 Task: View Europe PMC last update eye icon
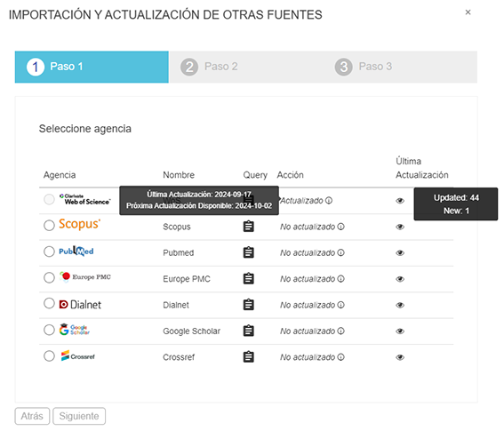pyautogui.click(x=400, y=279)
